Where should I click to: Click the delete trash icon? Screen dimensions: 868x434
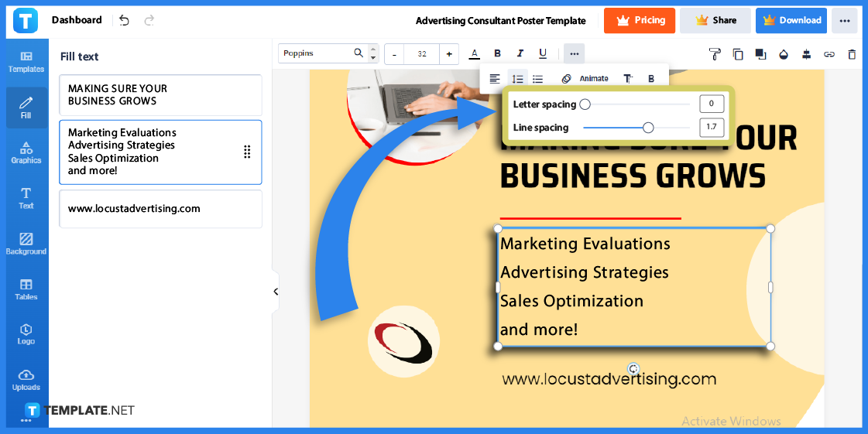(x=852, y=54)
